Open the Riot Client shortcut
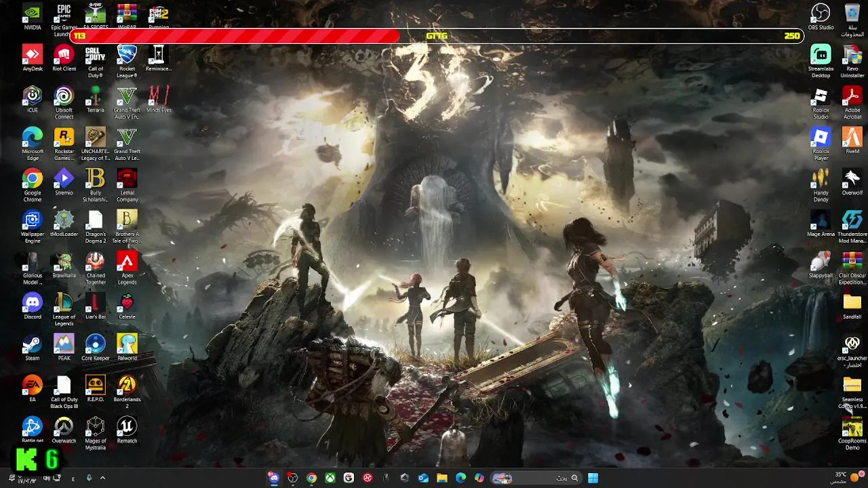868x488 pixels. pos(64,58)
